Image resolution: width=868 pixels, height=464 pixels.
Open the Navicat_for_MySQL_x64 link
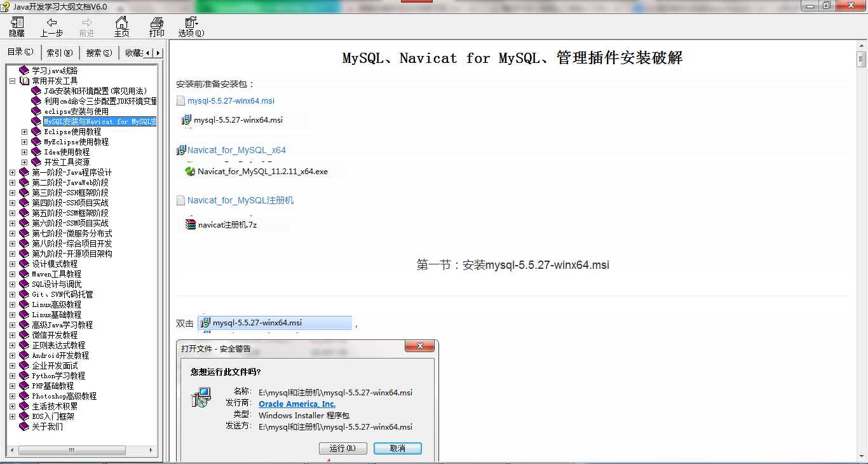236,151
